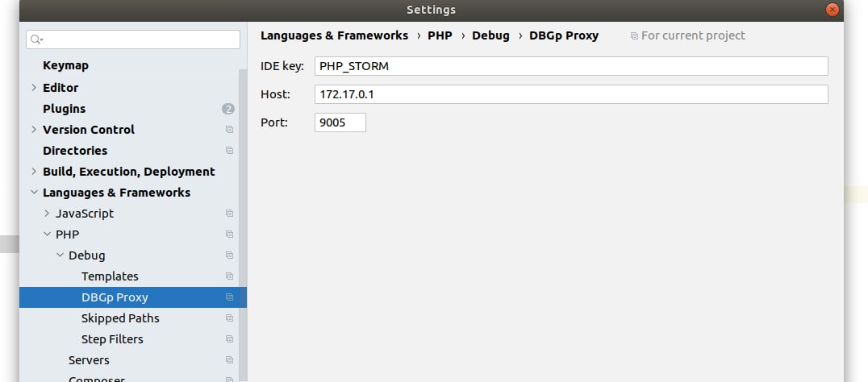Viewport: 868px width, 382px height.
Task: Focus the settings search field
Action: coord(133,39)
